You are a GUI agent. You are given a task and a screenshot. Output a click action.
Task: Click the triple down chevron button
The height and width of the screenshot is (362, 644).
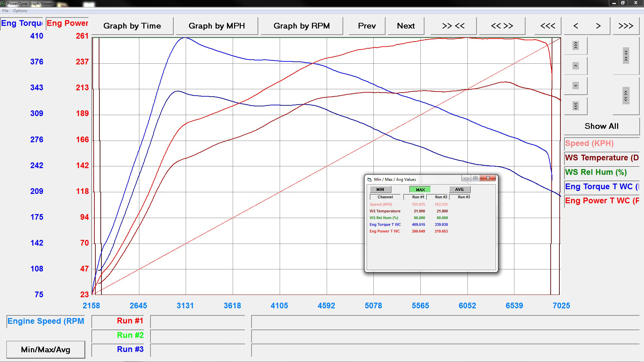point(576,106)
